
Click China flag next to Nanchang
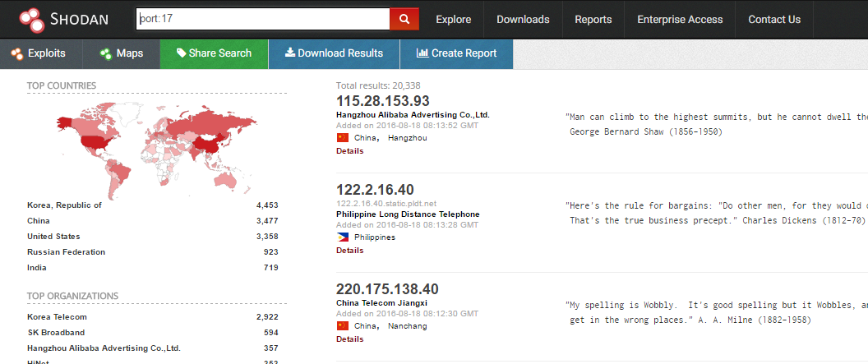[x=343, y=326]
